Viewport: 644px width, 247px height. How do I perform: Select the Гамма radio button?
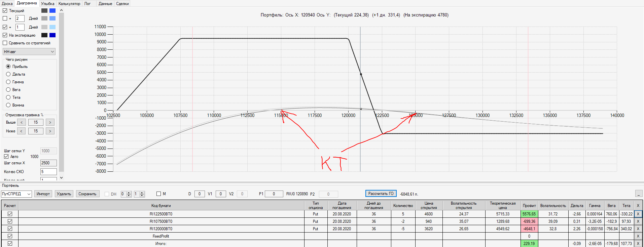coord(8,82)
